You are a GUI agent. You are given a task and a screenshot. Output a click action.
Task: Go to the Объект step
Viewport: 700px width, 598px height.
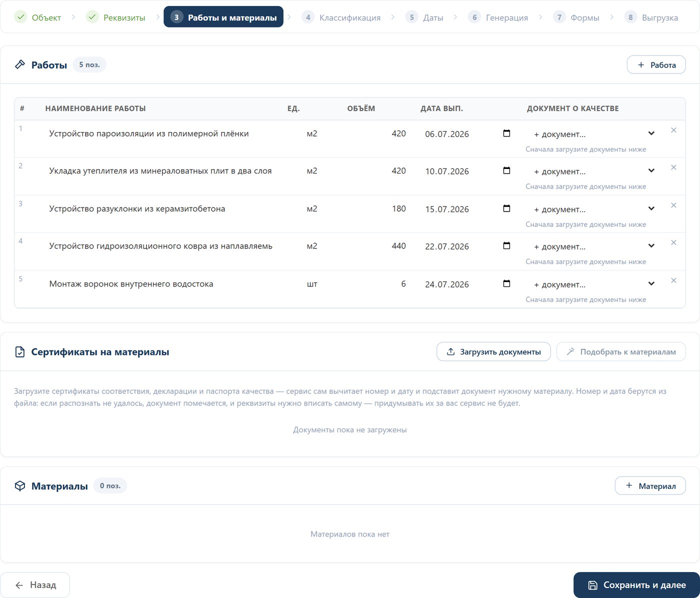[x=38, y=17]
